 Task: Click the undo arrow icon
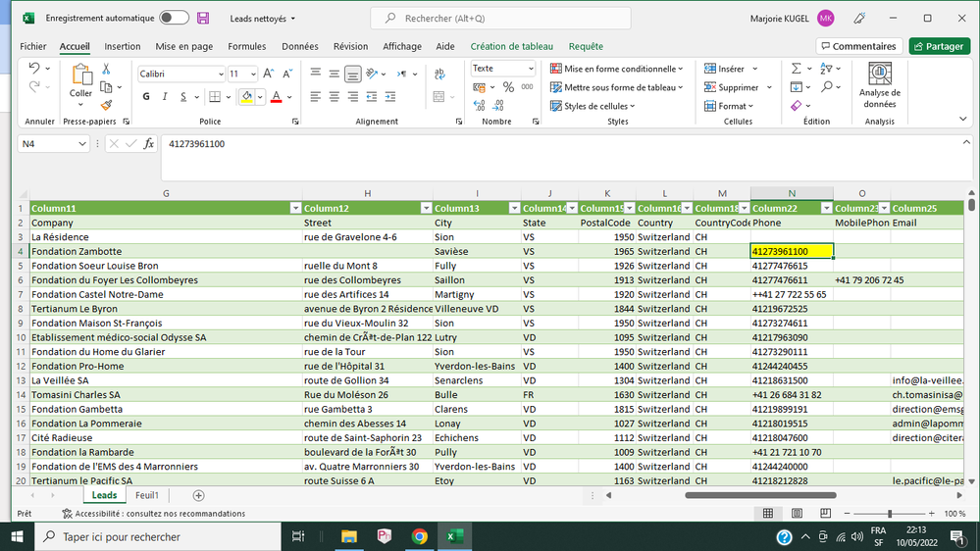pos(34,69)
